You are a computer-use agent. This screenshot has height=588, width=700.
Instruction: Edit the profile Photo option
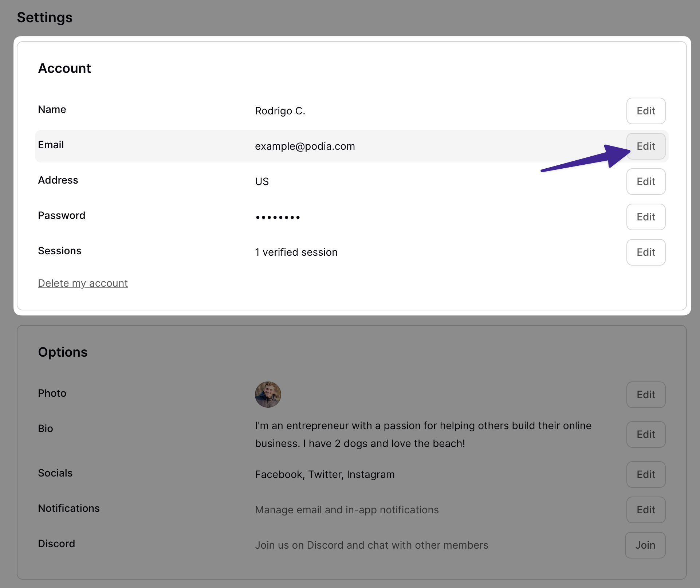pyautogui.click(x=645, y=395)
